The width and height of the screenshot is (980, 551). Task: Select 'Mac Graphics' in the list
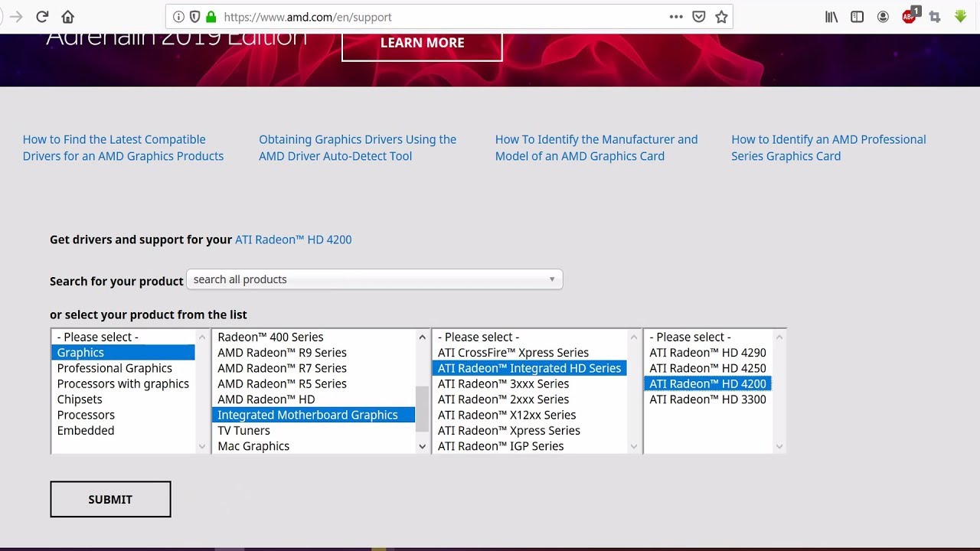click(x=314, y=445)
